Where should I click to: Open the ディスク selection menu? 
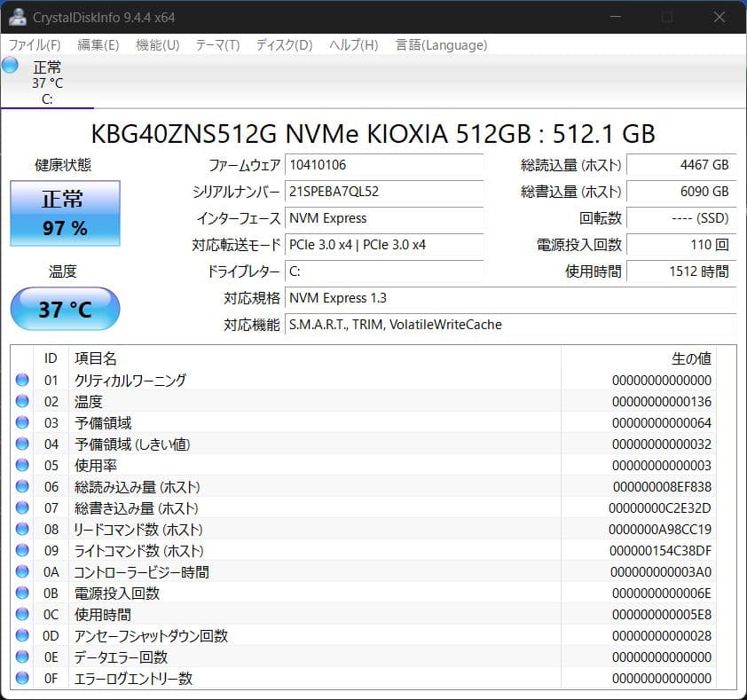(284, 44)
